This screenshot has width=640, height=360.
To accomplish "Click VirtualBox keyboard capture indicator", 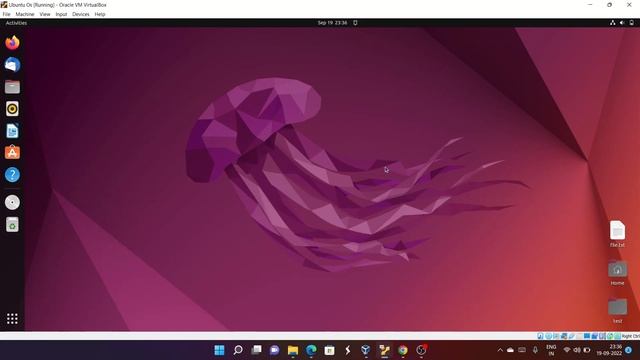I will [618, 336].
